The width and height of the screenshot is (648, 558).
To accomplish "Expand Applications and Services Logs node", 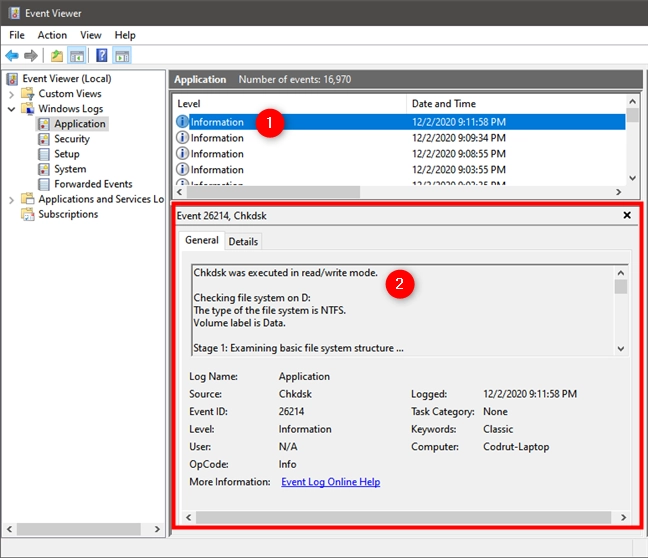I will pyautogui.click(x=11, y=200).
